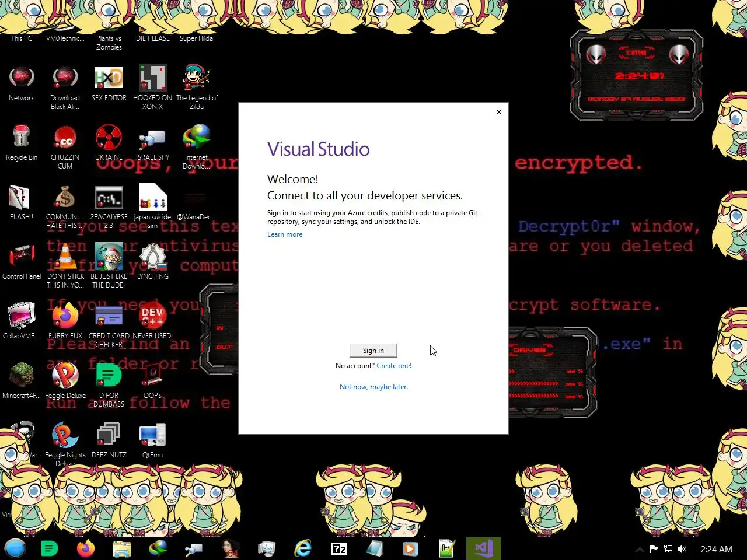Select the VLC cone desktop icon
Screen dimensions: 747x560
(65, 266)
